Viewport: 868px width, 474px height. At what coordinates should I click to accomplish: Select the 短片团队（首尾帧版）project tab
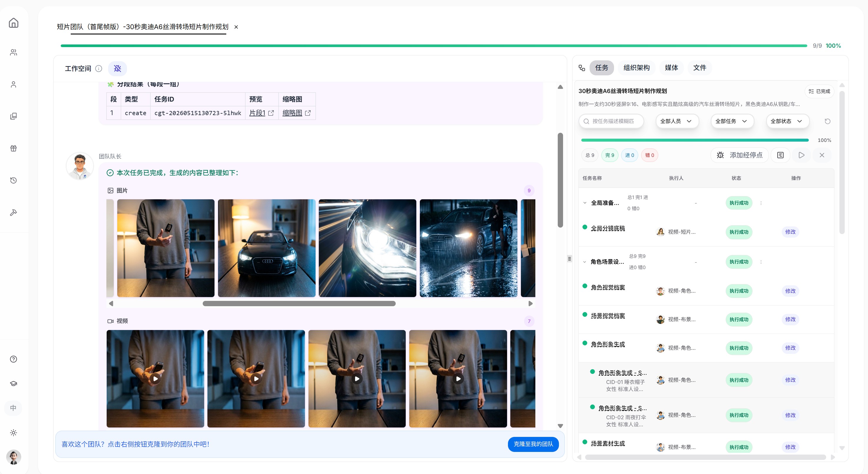click(143, 27)
